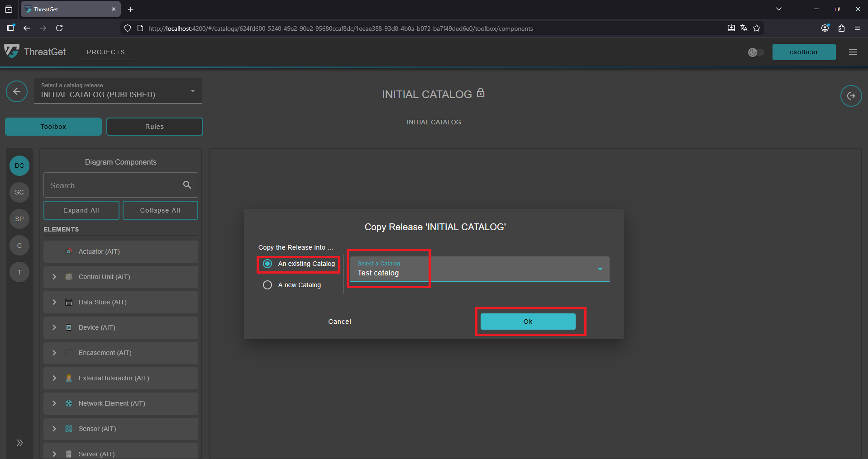Cancel the Copy Release dialog

pyautogui.click(x=339, y=321)
